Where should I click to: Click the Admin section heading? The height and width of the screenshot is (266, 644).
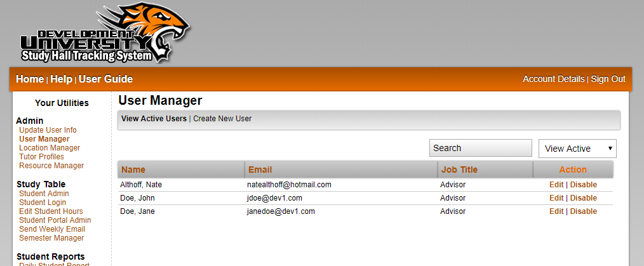click(x=30, y=121)
